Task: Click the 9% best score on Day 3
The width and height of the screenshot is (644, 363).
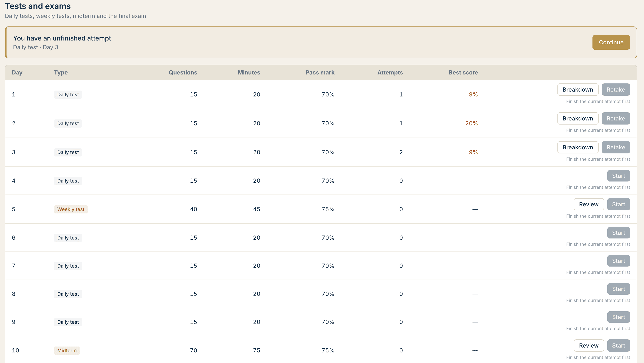Action: click(x=473, y=152)
